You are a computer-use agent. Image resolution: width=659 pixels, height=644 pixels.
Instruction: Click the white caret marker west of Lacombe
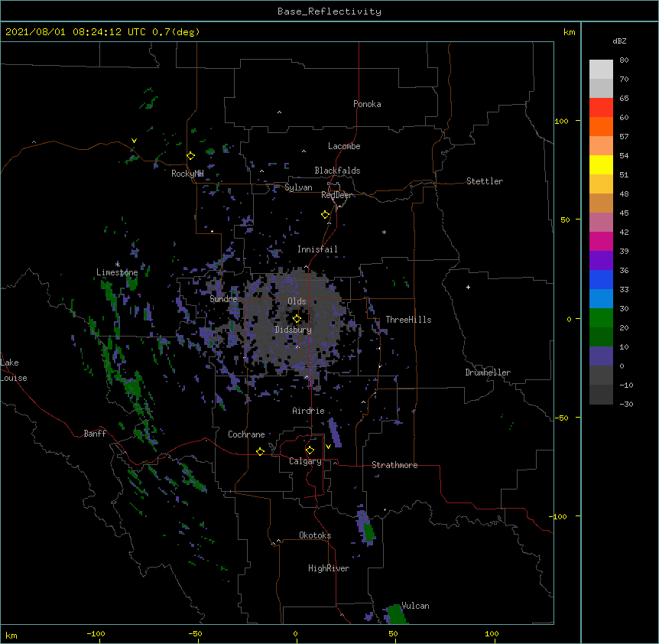tap(304, 151)
